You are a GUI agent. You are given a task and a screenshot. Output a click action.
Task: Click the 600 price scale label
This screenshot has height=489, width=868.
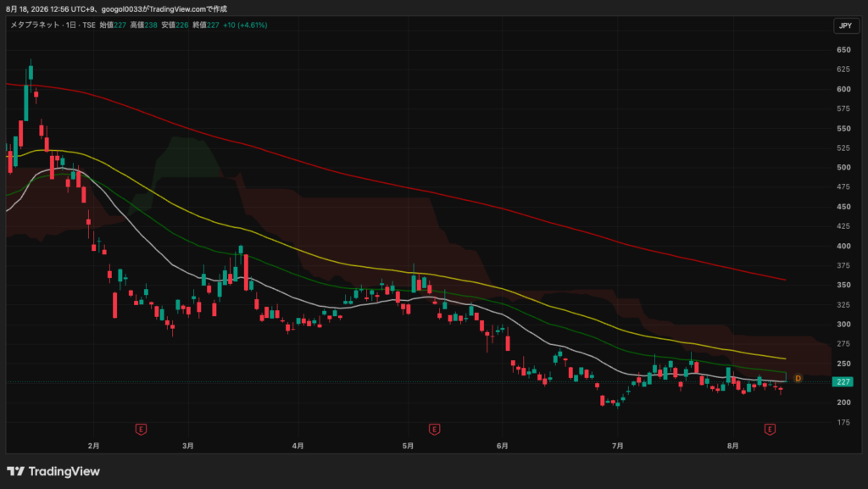click(x=843, y=89)
